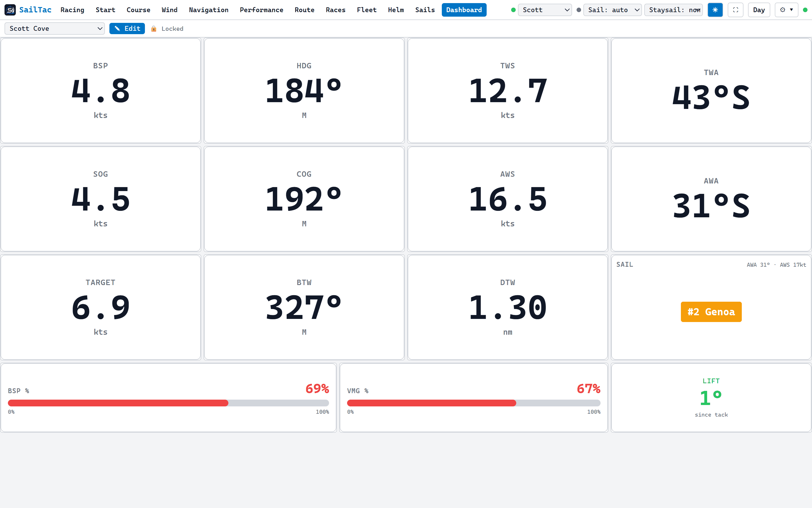Toggle the brightness sun icon button
The height and width of the screenshot is (508, 812).
tap(715, 10)
